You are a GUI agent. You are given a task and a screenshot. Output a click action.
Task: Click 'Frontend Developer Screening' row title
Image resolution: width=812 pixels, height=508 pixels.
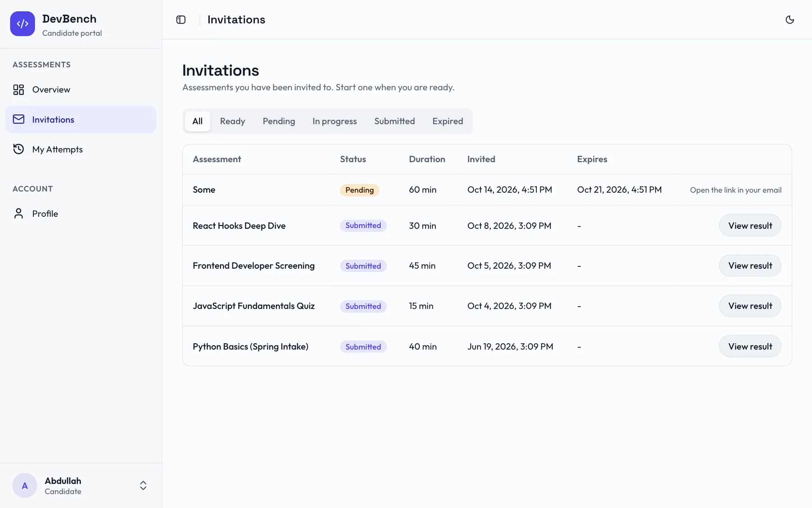pos(254,266)
